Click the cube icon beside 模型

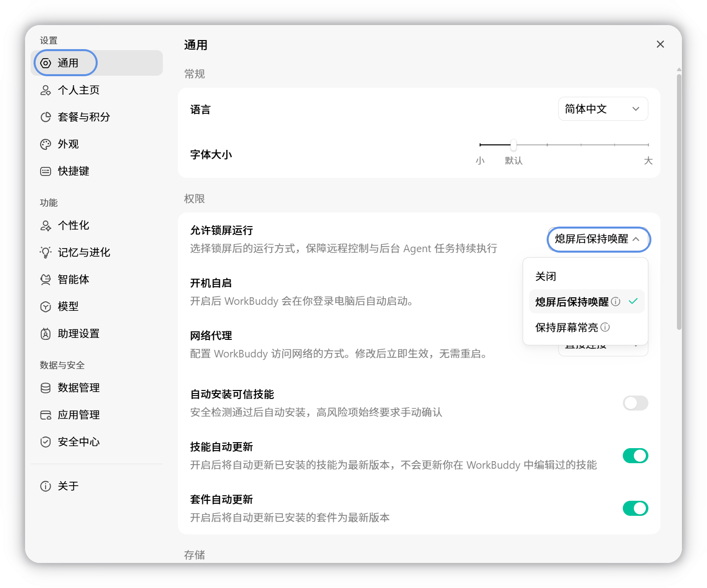point(46,307)
